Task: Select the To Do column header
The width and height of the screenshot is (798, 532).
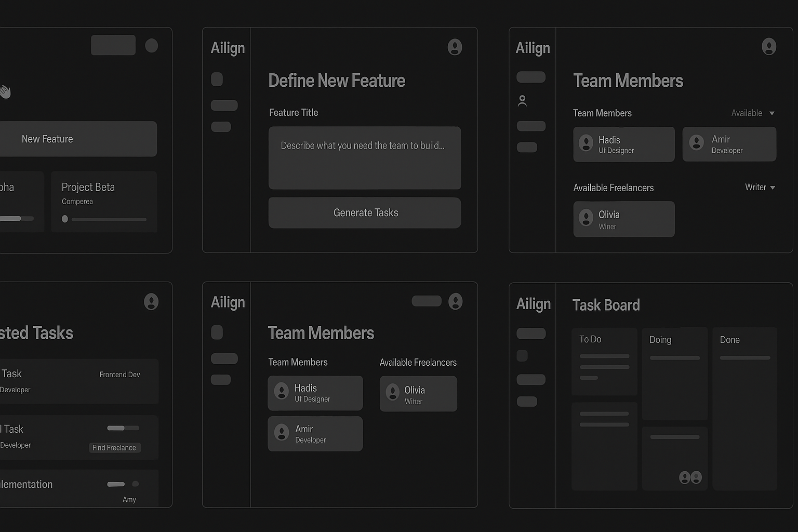Action: 590,339
